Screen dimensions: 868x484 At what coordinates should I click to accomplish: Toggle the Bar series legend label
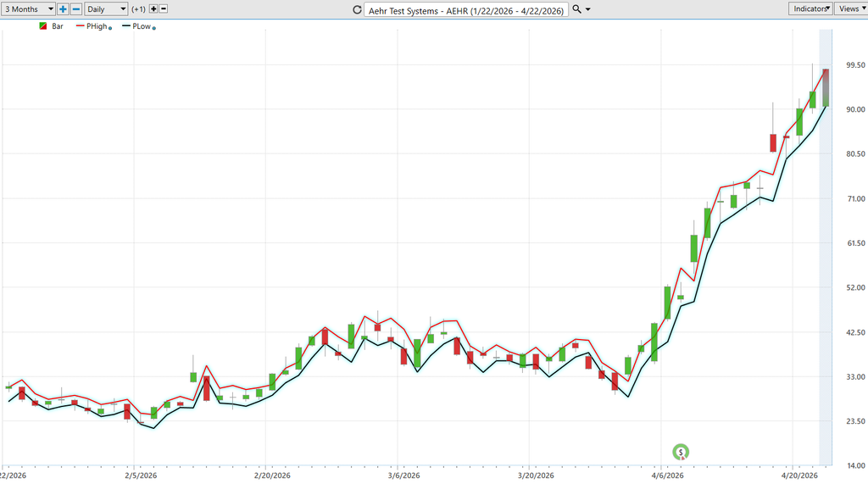pos(58,26)
